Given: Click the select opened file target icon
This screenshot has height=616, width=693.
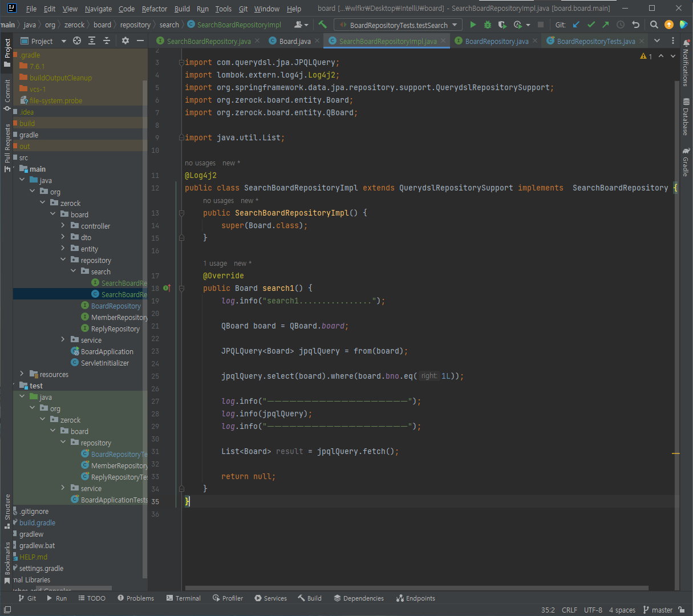Looking at the screenshot, I should point(77,41).
